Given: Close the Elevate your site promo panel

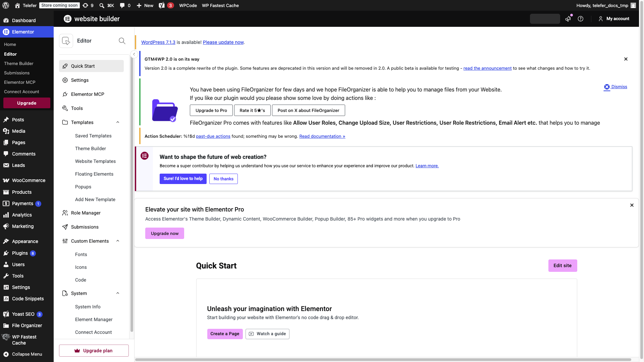Looking at the screenshot, I should coord(632,205).
